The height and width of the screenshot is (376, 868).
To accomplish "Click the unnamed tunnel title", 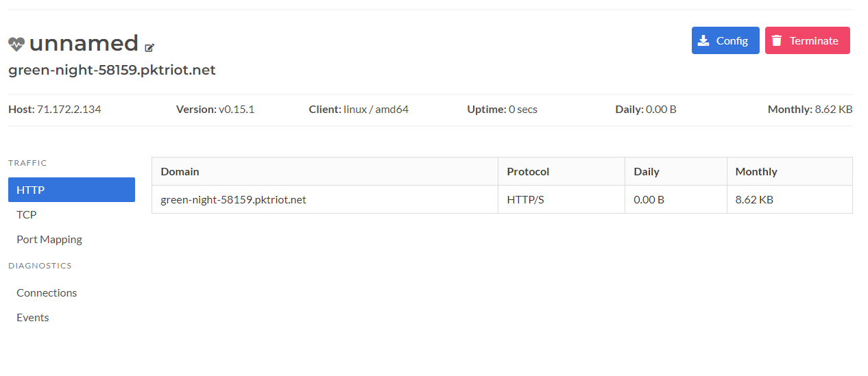I will point(84,43).
